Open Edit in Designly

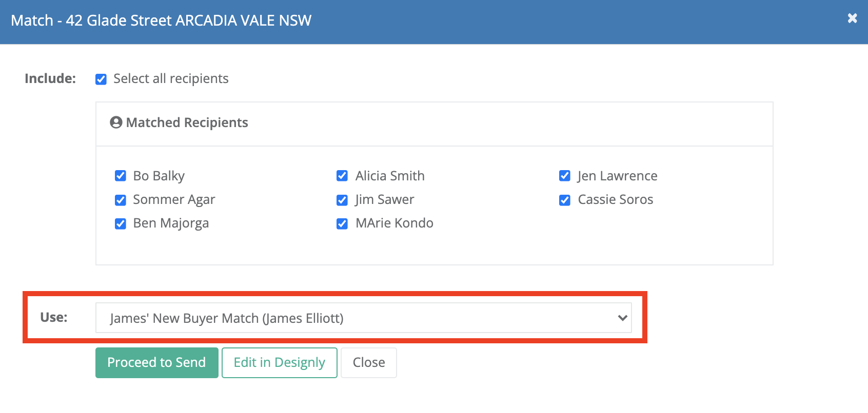(279, 362)
